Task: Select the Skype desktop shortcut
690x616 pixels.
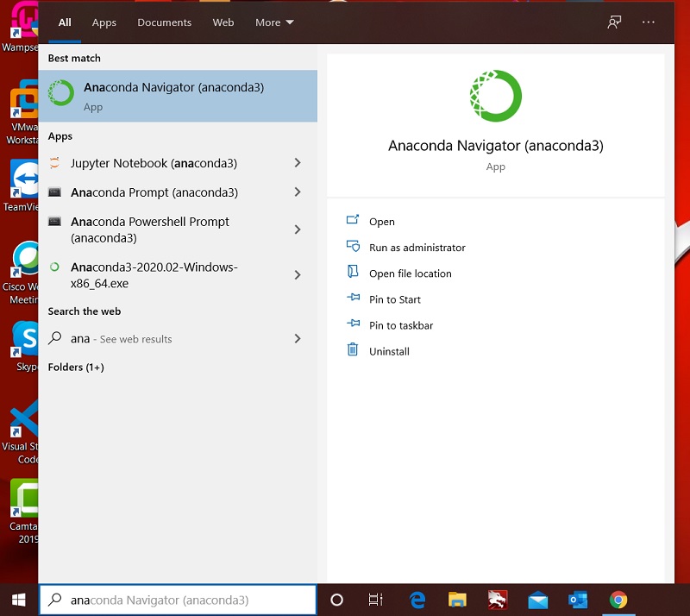Action: click(x=24, y=347)
